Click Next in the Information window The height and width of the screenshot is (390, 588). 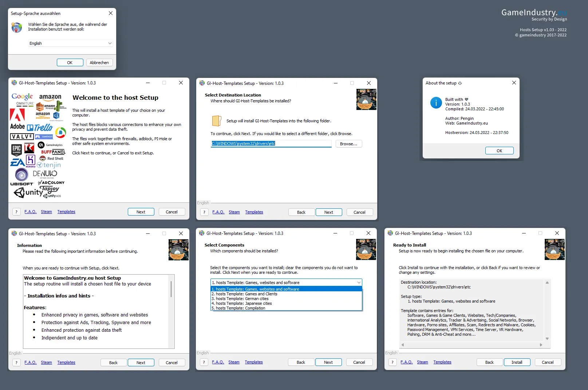141,363
